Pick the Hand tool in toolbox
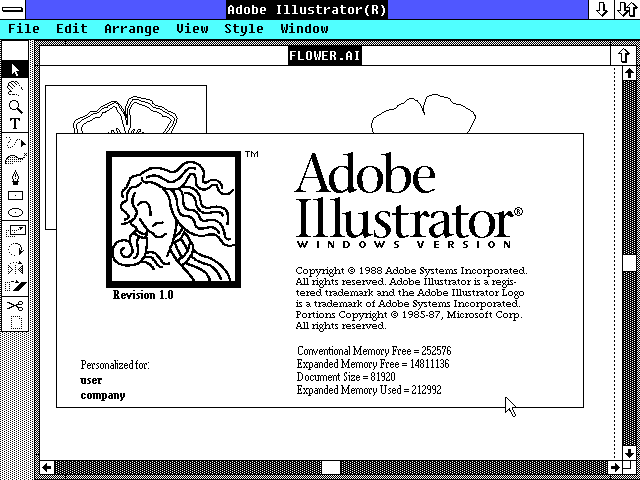Viewport: 640px width, 480px height. 15,88
